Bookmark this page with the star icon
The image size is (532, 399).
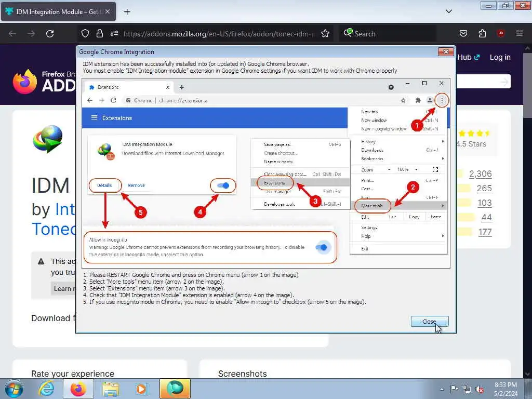(x=325, y=33)
